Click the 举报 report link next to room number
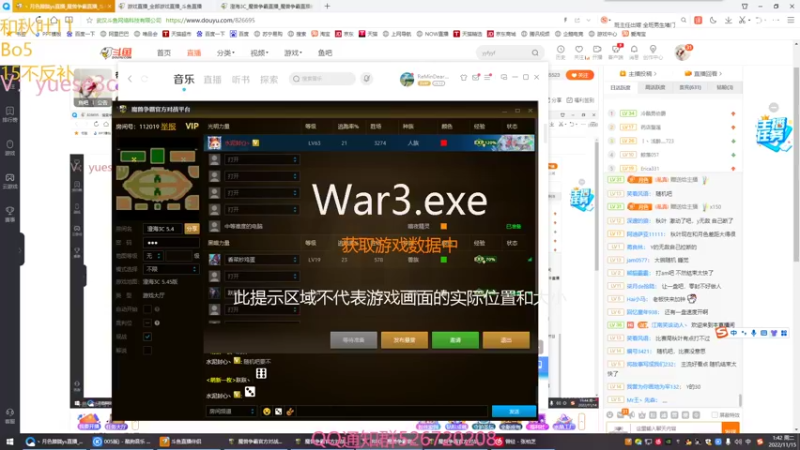800x450 pixels. (168, 127)
